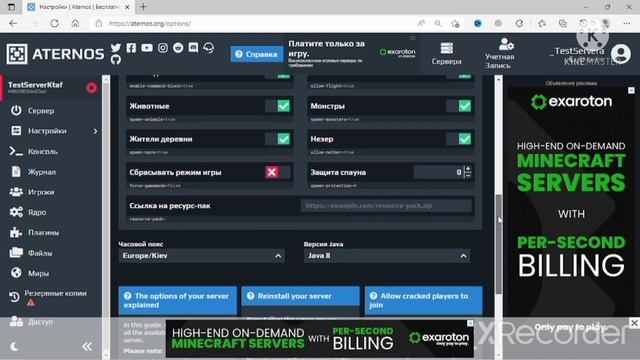Screen dimensions: 640x360
Task: Select TestServerKtaf server name
Action: pyautogui.click(x=36, y=85)
